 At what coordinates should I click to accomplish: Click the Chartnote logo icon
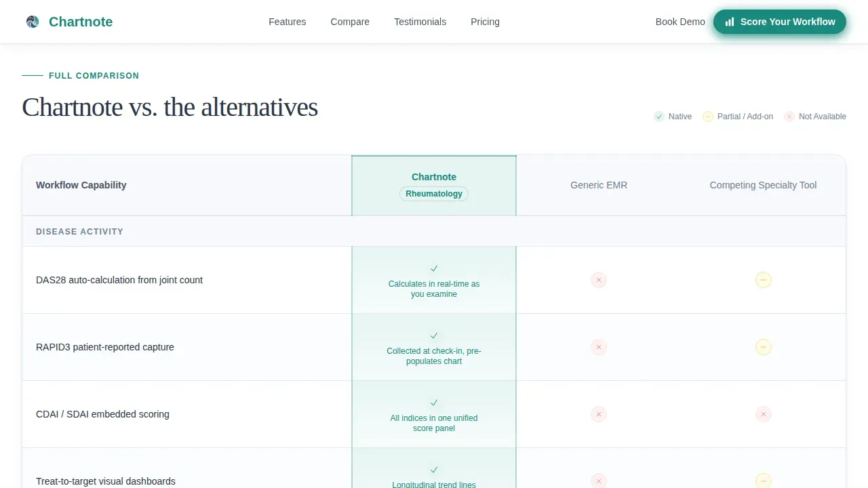[33, 22]
